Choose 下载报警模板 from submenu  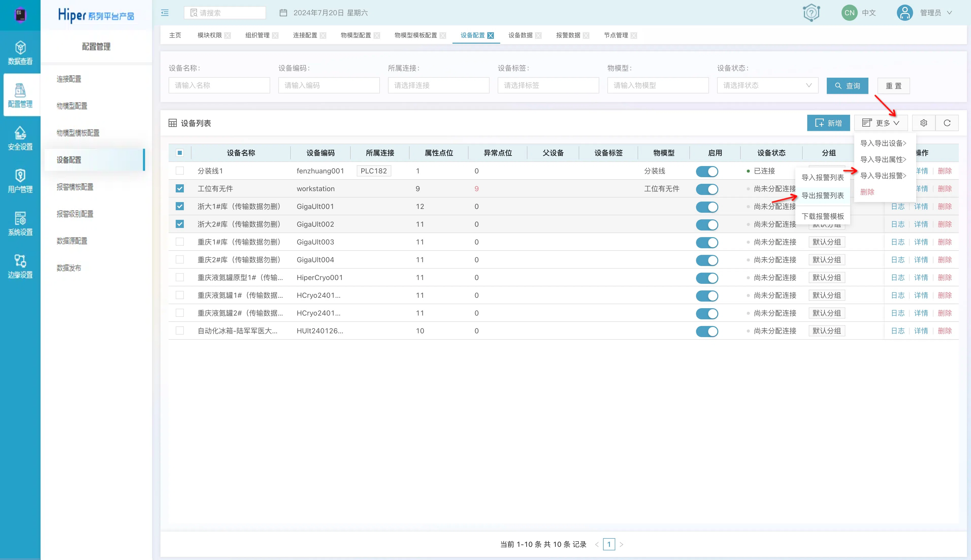[x=822, y=216]
